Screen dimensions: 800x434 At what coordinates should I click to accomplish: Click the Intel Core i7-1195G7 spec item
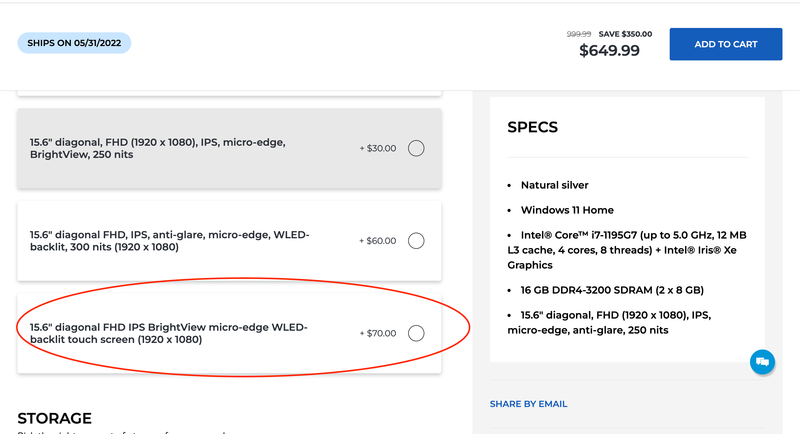627,250
